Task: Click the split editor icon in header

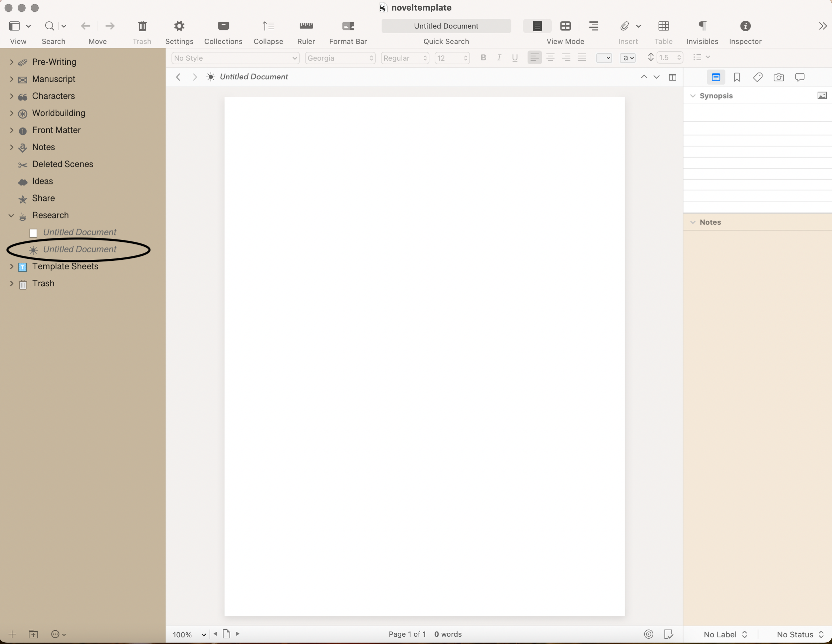Action: 672,77
